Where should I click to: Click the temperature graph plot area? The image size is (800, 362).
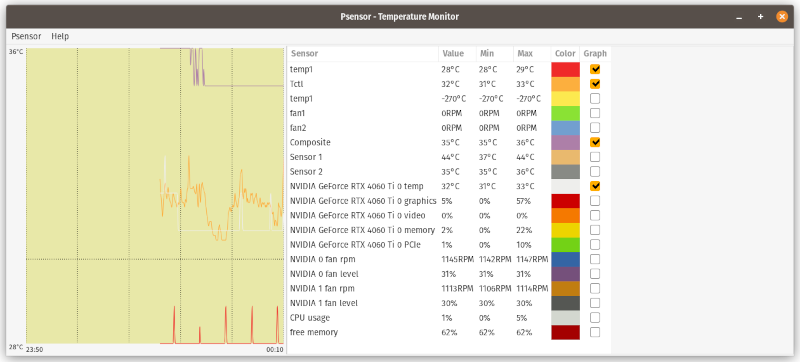[x=155, y=196]
